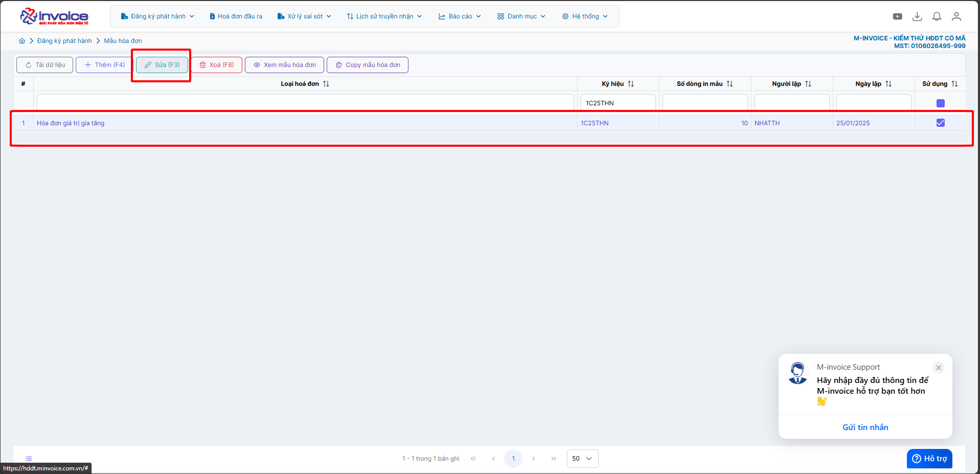Focus the Loại hoá đơn filter field
Viewport: 980px width, 474px height.
tap(305, 103)
